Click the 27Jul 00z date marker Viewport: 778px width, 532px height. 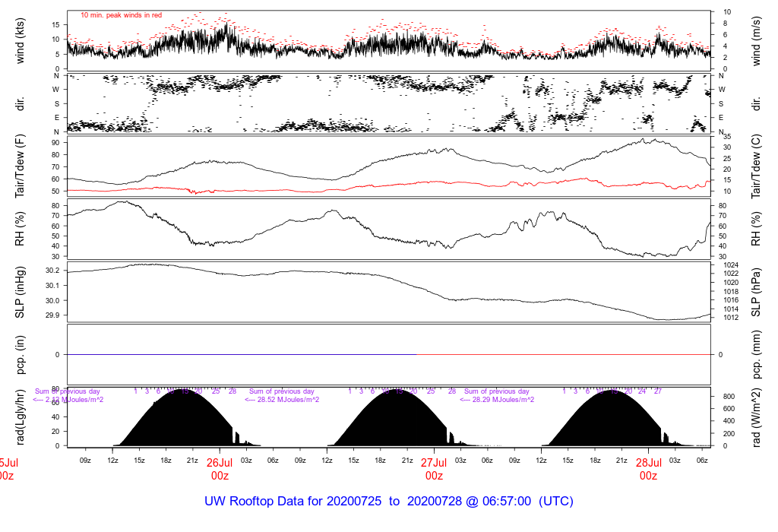pos(434,469)
